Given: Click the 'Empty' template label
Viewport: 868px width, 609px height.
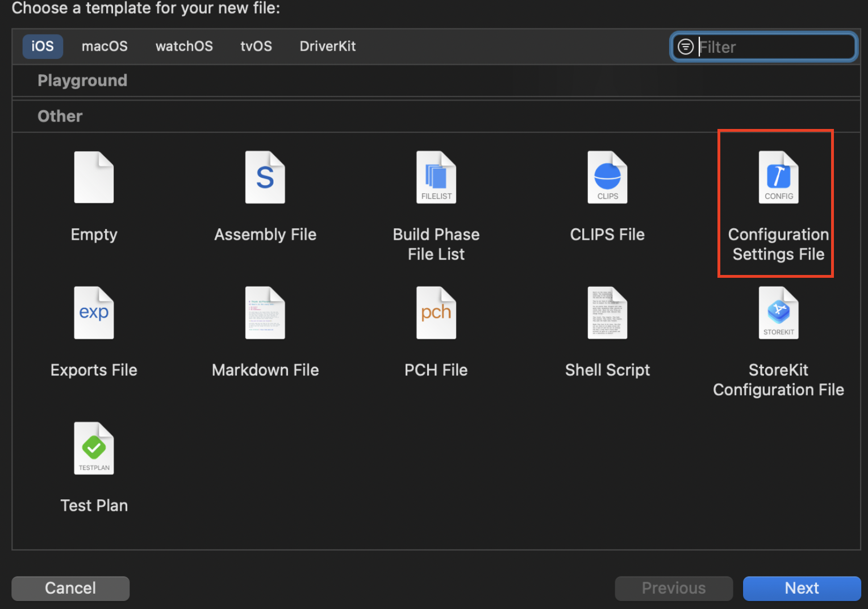Looking at the screenshot, I should [x=94, y=235].
